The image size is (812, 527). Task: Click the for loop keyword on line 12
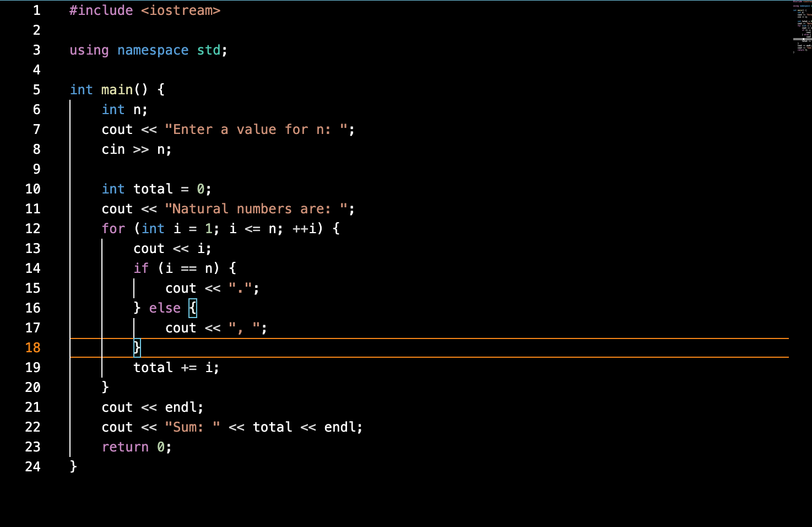click(113, 228)
